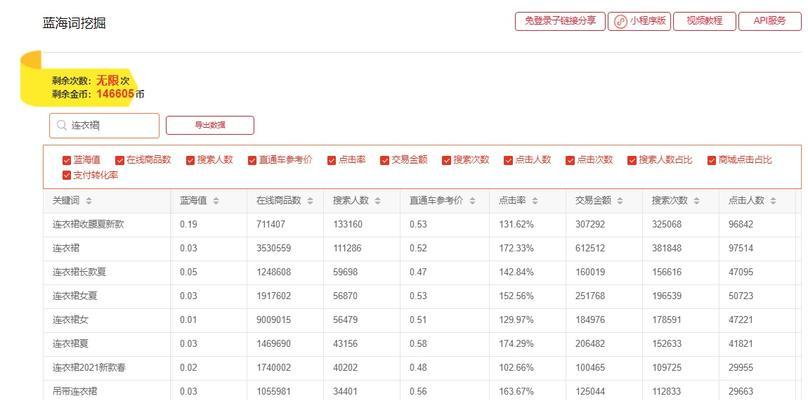808x400 pixels.
Task: Uncheck the 支付转化率 checkbox
Action: (x=66, y=176)
